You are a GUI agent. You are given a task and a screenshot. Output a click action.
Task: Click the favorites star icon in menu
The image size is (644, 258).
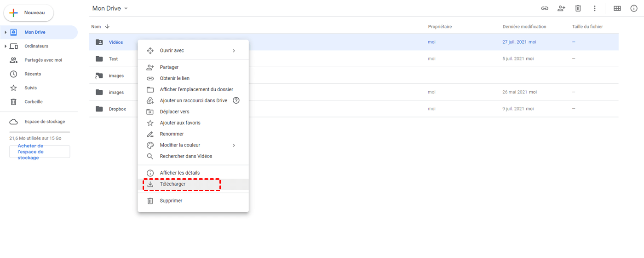(x=150, y=123)
